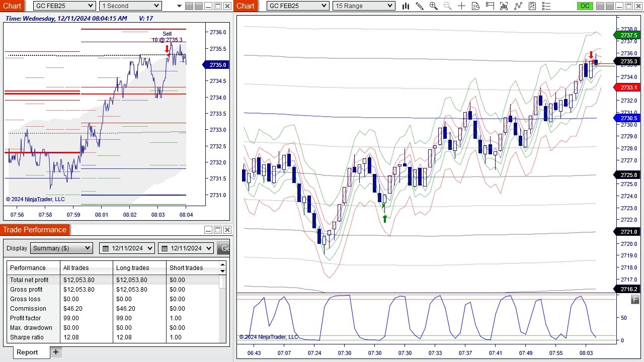Click the 2721.0 price marker
Image resolution: width=644 pixels, height=362 pixels.
click(627, 232)
